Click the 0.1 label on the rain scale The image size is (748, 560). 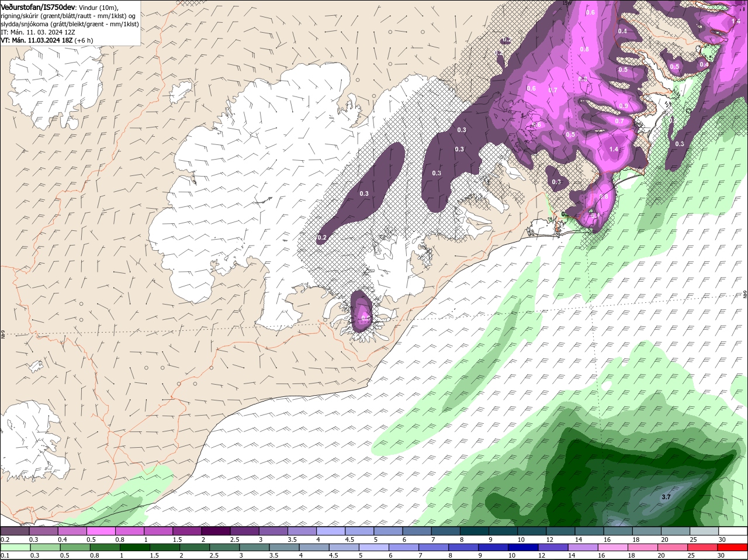[x=5, y=555]
